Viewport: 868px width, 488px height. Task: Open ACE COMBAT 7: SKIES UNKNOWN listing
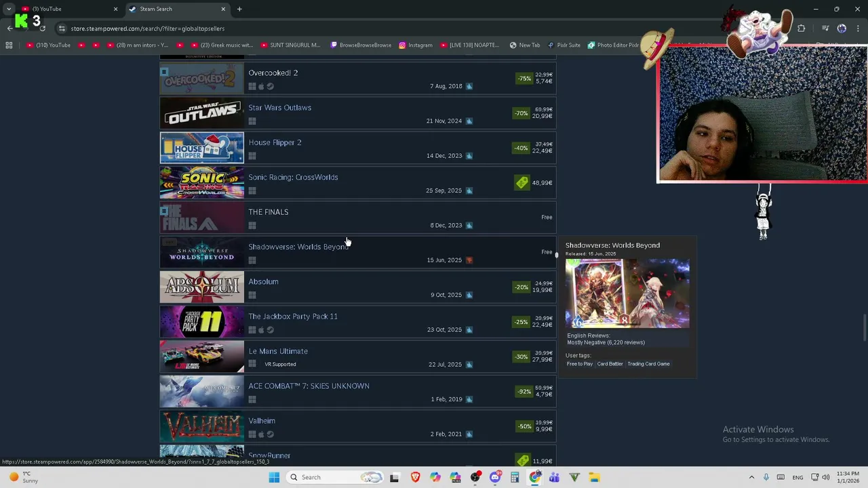click(358, 392)
